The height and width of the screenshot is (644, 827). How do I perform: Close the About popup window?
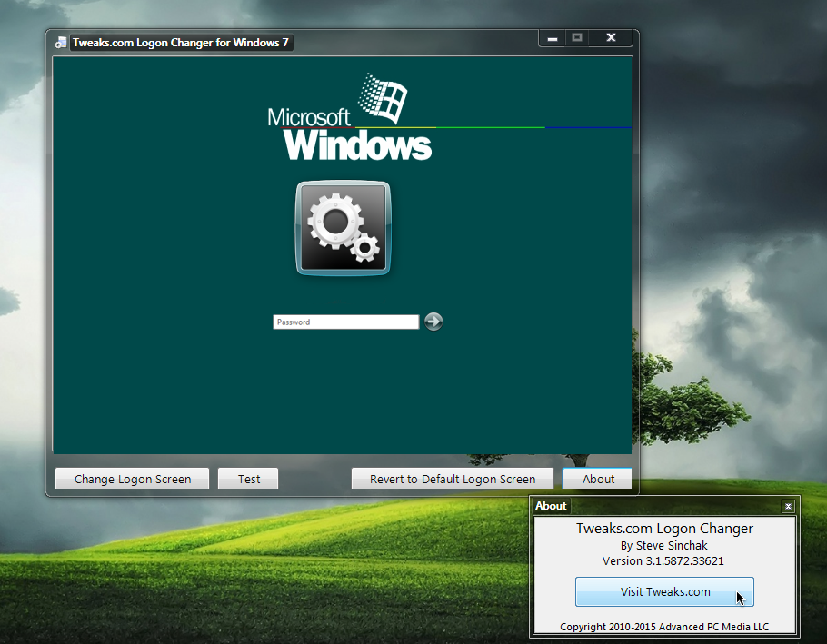click(x=788, y=506)
